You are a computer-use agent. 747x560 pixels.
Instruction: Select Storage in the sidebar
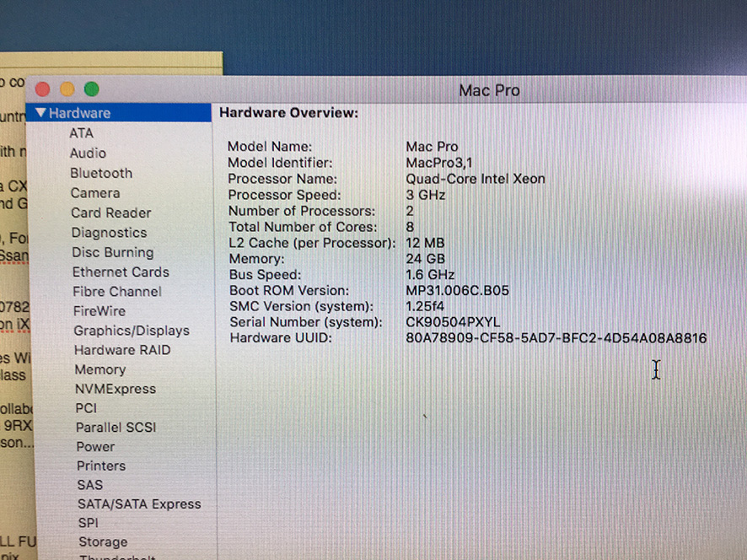tap(103, 542)
